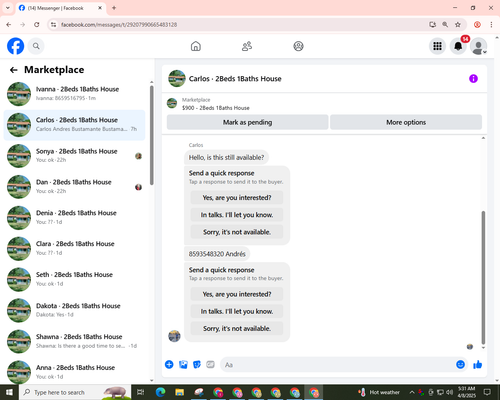This screenshot has height=400, width=500.
Task: Click the 'Hello, is this still available?' message
Action: click(x=226, y=157)
